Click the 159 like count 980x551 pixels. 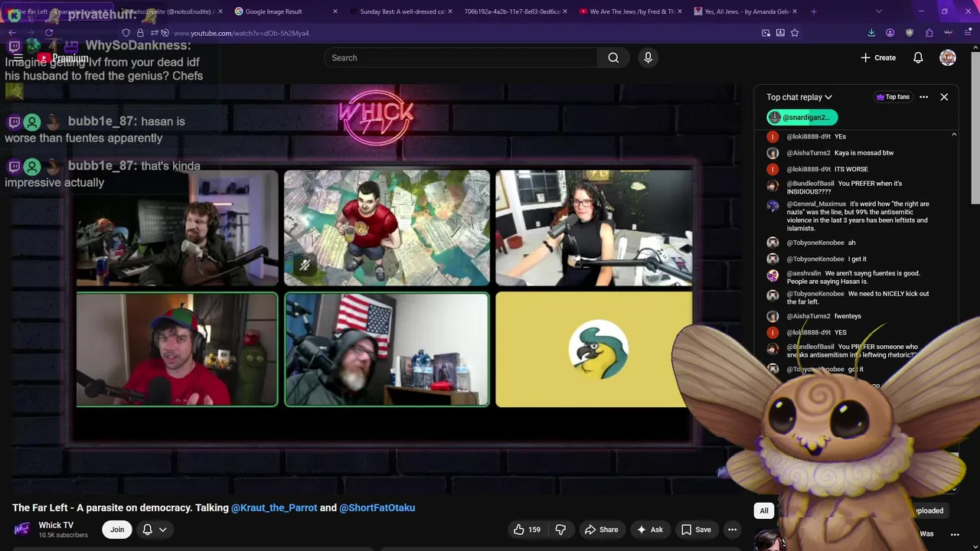tap(534, 530)
